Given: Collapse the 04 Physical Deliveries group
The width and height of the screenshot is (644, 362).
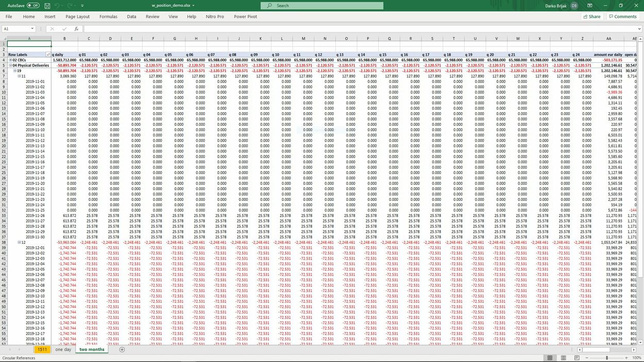Looking at the screenshot, I should click(x=10, y=65).
